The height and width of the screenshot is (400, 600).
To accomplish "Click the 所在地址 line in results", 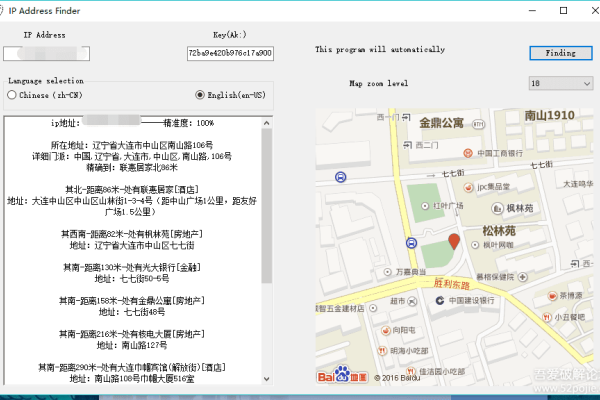I will [132, 145].
